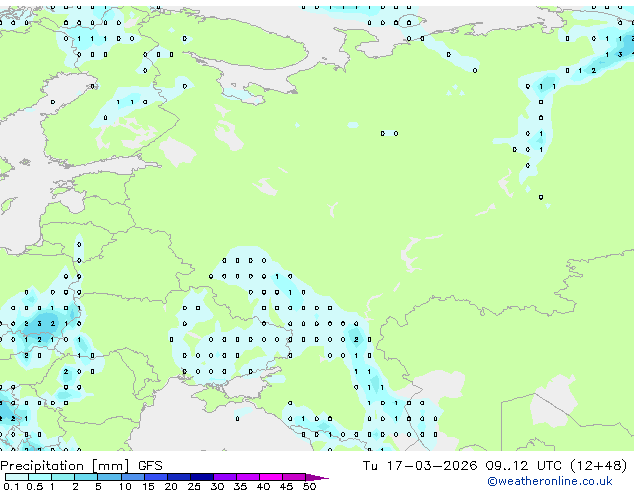Click the "0.1" legend value
The width and height of the screenshot is (634, 490).
click(x=11, y=486)
